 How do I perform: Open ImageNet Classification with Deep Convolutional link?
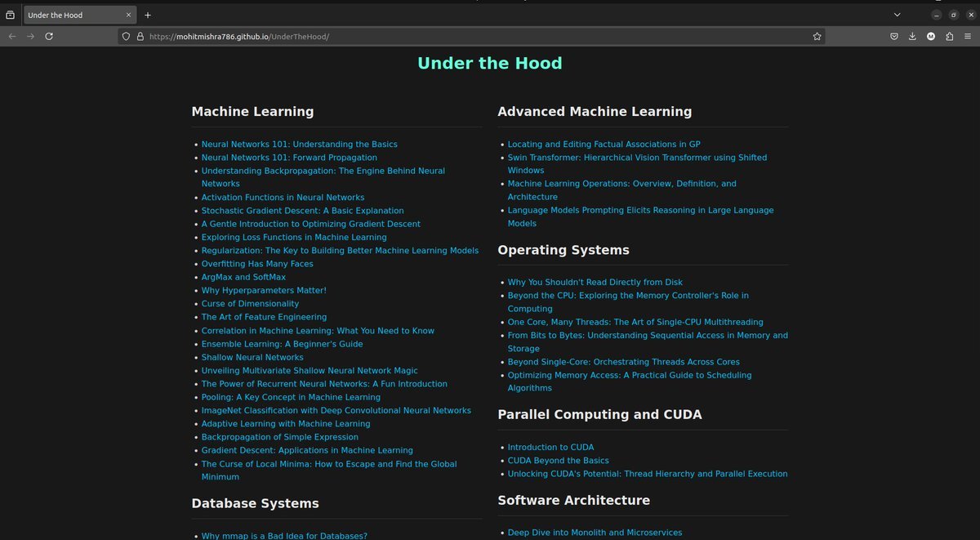336,410
